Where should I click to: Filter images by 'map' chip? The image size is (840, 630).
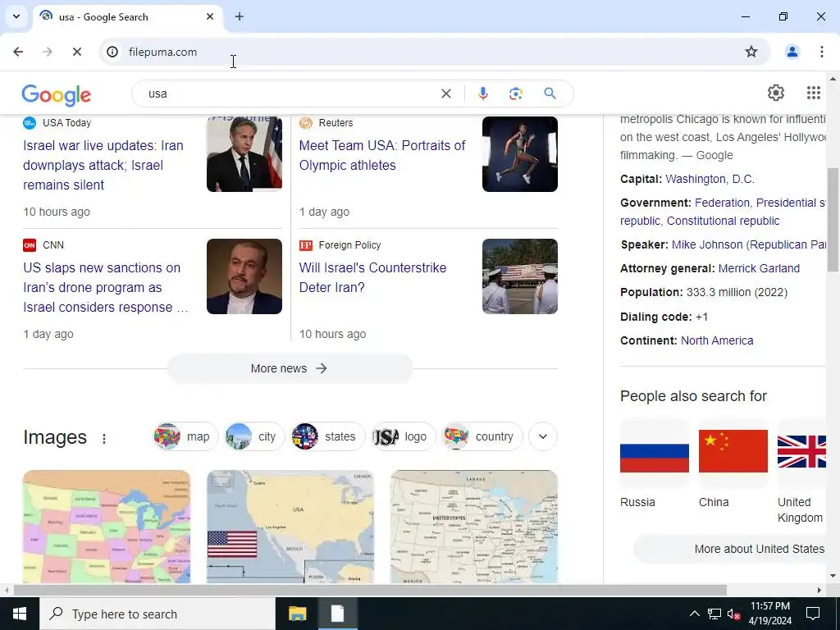click(x=185, y=436)
